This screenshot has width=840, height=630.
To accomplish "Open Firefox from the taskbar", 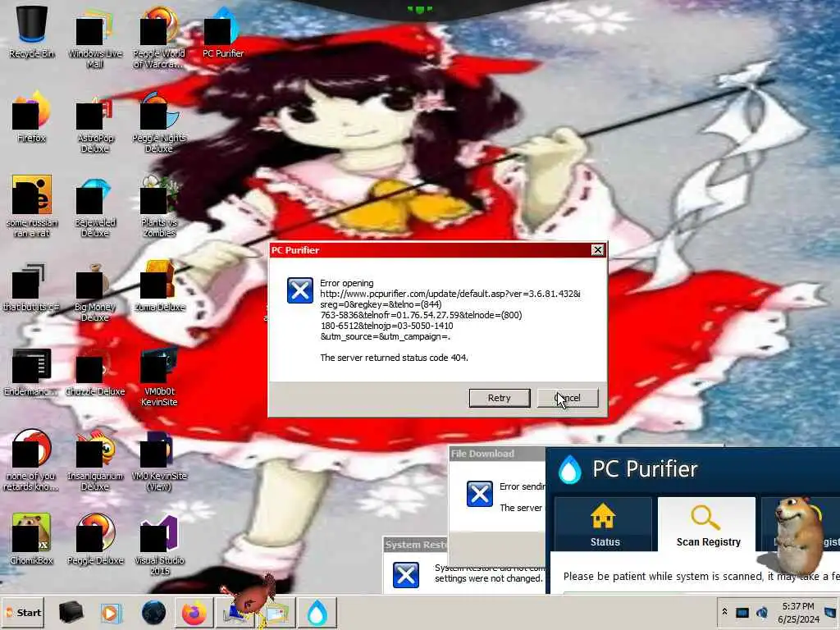I will tap(194, 613).
